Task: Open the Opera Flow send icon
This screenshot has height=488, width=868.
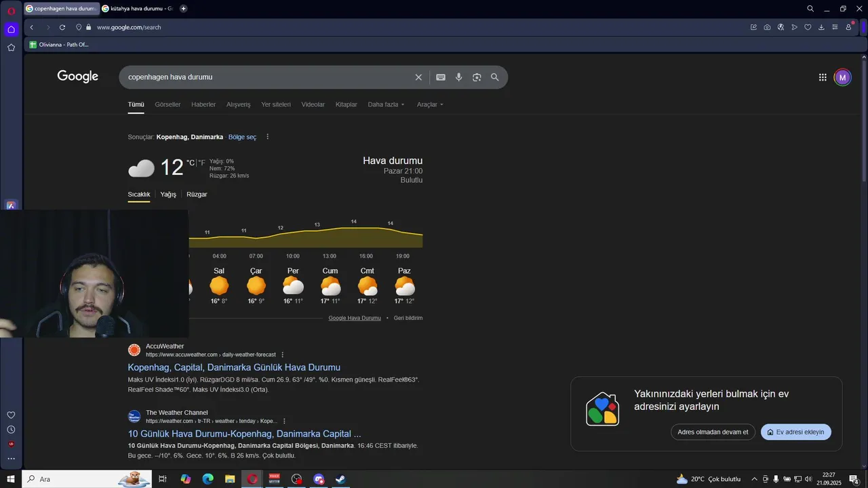Action: pyautogui.click(x=794, y=27)
